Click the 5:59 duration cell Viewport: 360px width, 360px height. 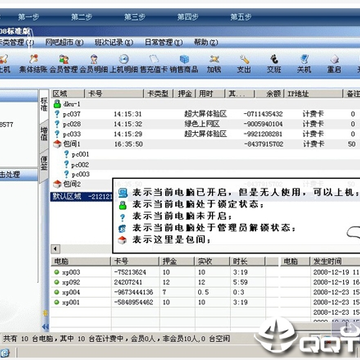[x=240, y=282]
